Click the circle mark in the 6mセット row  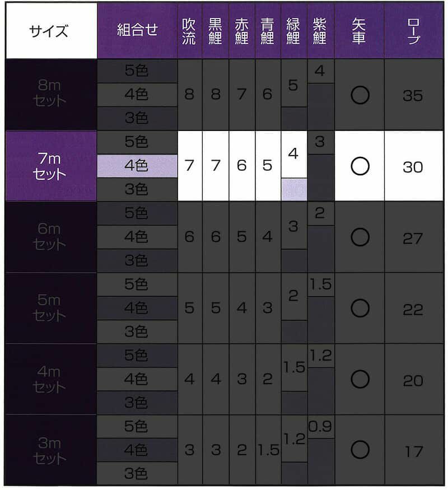[x=360, y=237]
